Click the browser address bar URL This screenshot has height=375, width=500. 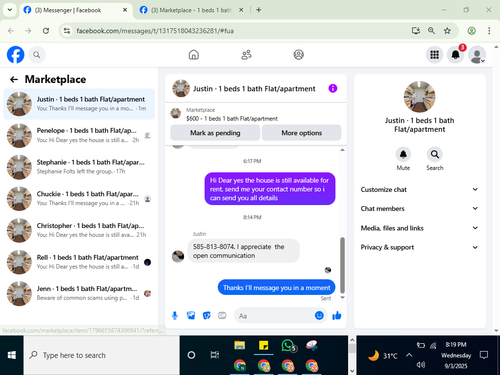click(x=155, y=31)
